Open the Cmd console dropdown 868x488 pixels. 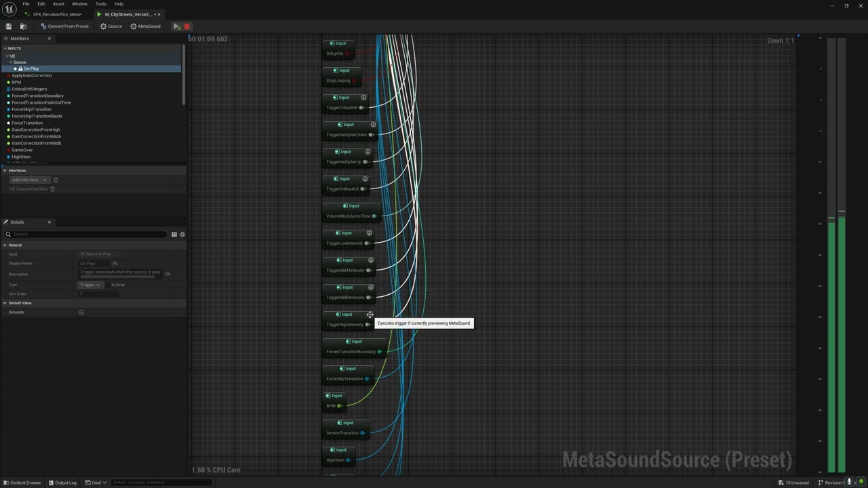[95, 483]
